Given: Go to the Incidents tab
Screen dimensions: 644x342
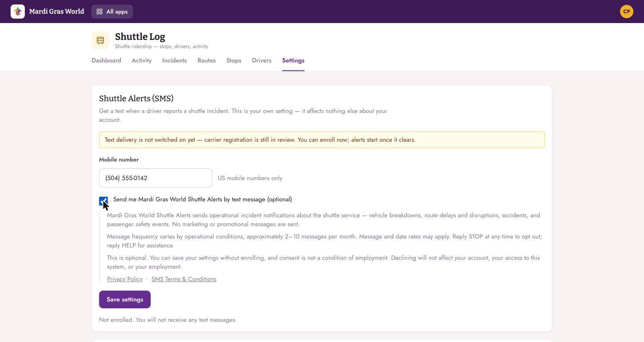Looking at the screenshot, I should pyautogui.click(x=175, y=60).
